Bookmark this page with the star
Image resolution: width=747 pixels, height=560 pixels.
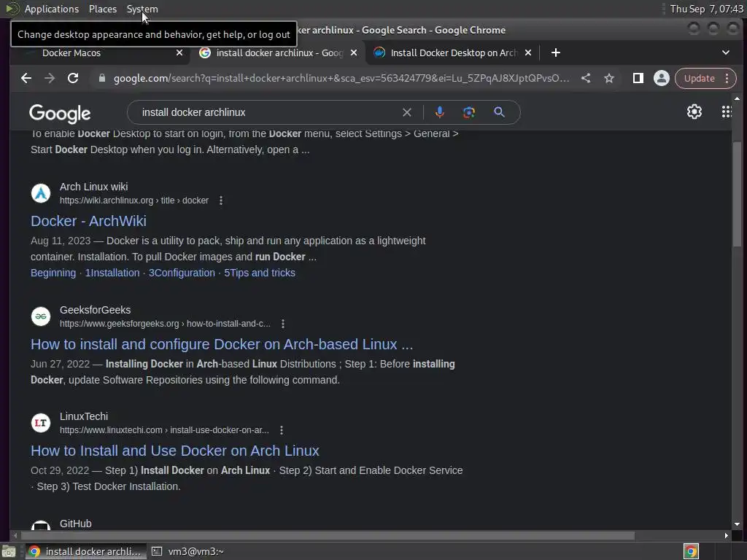(609, 78)
